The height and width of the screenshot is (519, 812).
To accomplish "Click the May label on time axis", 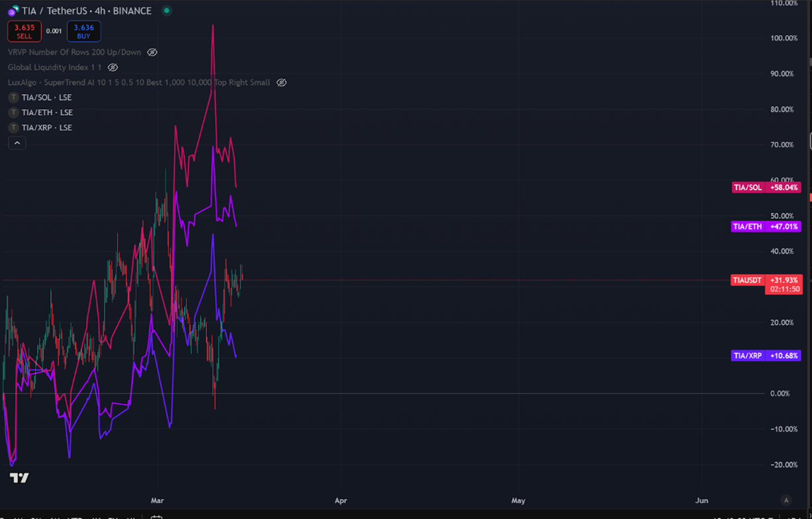I will (518, 500).
